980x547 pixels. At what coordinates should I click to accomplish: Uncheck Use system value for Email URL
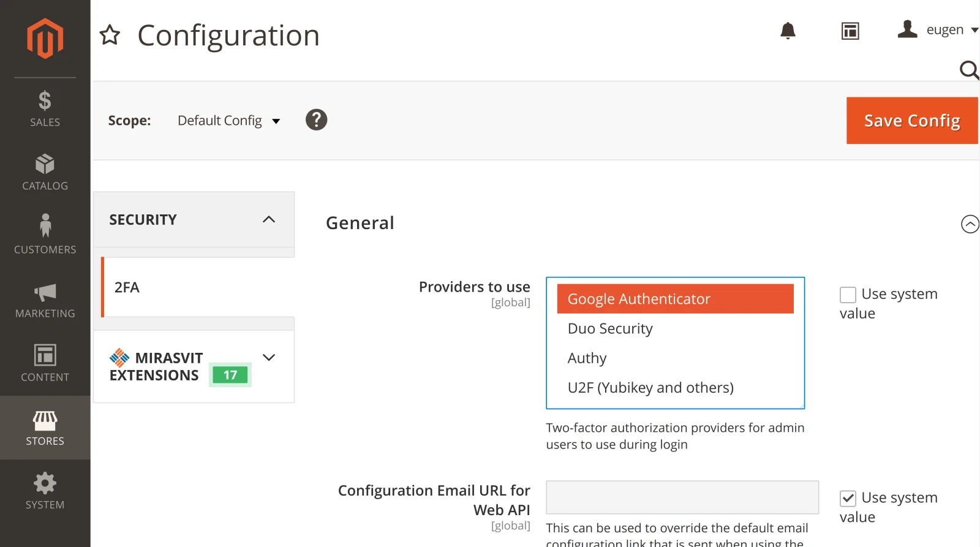pyautogui.click(x=848, y=499)
